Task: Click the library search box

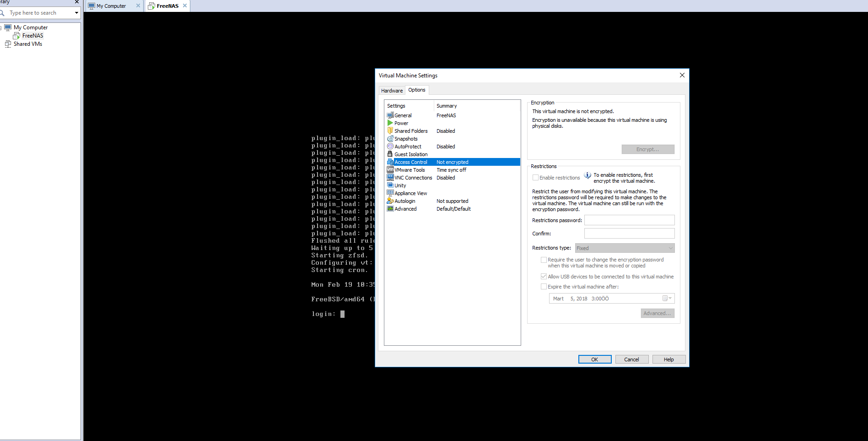Action: pyautogui.click(x=40, y=13)
